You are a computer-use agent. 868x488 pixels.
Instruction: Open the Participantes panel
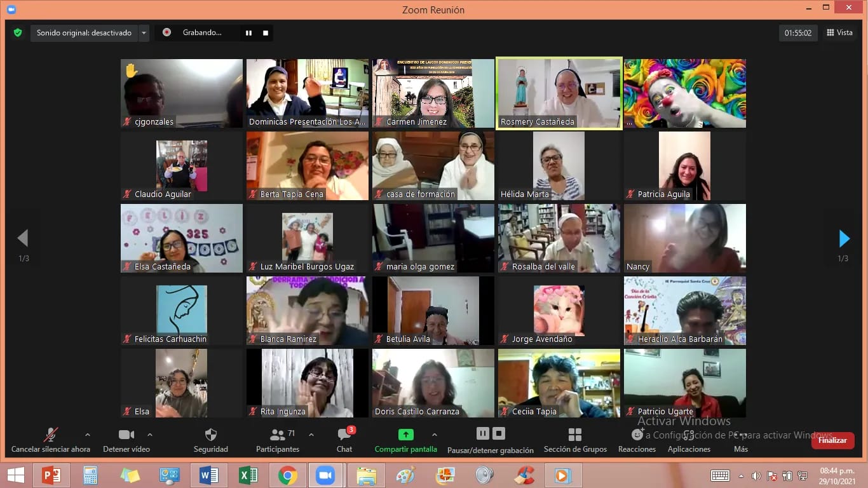pos(278,435)
